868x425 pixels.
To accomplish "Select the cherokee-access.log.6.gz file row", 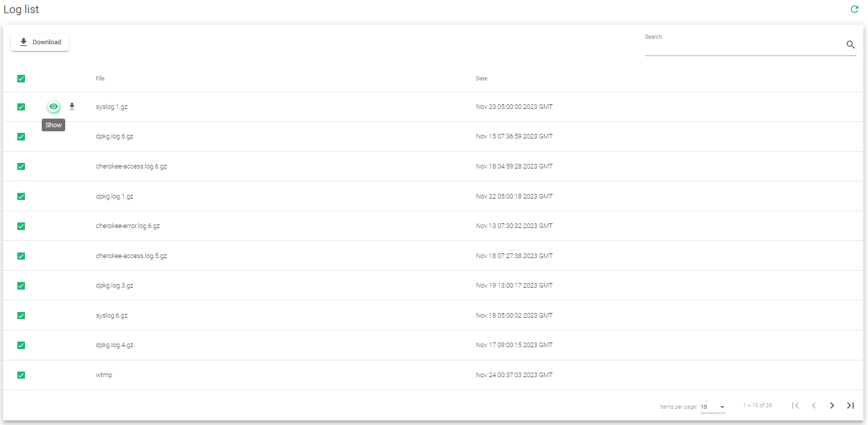I will (131, 166).
